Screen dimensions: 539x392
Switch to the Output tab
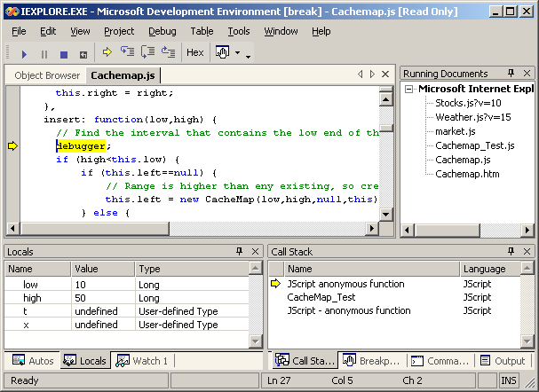(503, 361)
